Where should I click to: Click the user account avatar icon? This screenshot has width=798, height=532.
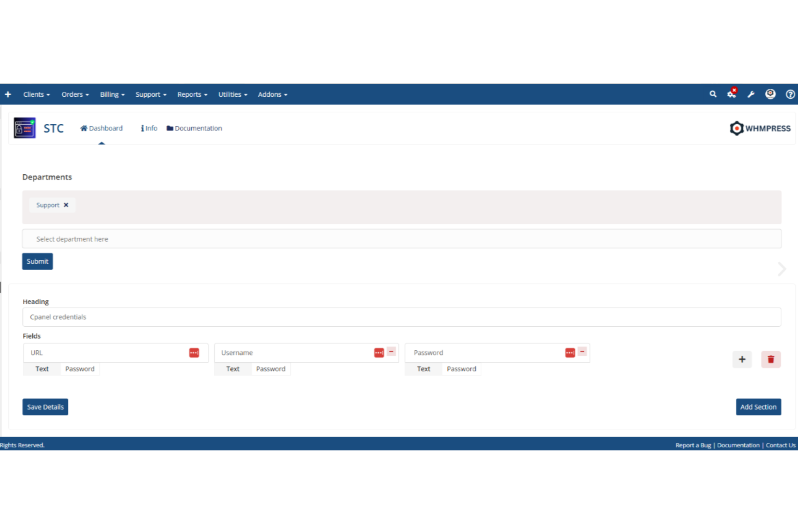(x=770, y=94)
